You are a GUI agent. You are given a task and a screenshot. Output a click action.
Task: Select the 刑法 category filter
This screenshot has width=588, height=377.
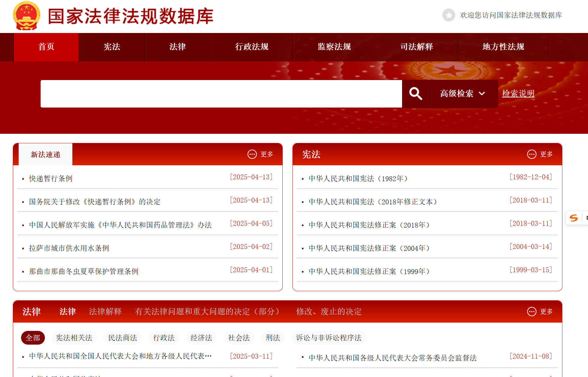click(x=273, y=338)
